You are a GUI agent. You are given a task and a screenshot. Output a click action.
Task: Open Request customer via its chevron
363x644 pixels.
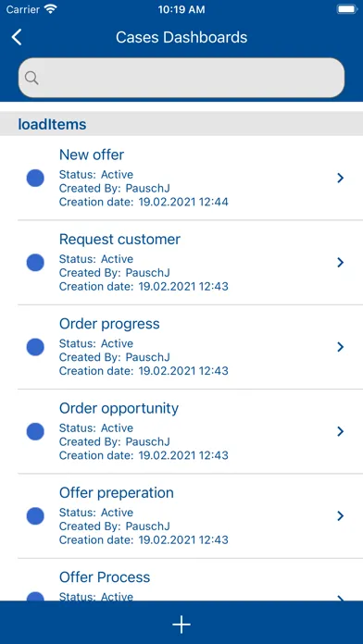pyautogui.click(x=341, y=263)
